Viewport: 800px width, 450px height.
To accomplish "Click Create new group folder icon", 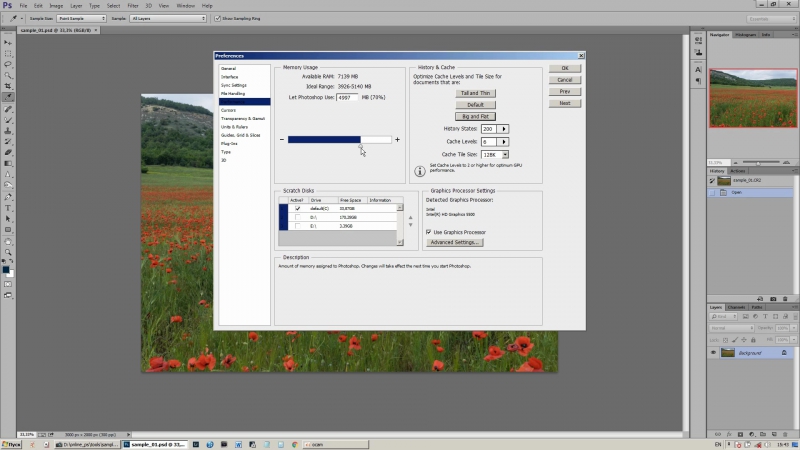I will 763,434.
